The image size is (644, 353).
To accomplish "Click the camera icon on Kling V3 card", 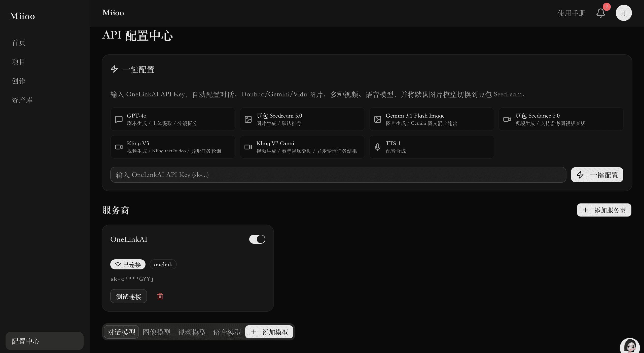I will pos(119,147).
